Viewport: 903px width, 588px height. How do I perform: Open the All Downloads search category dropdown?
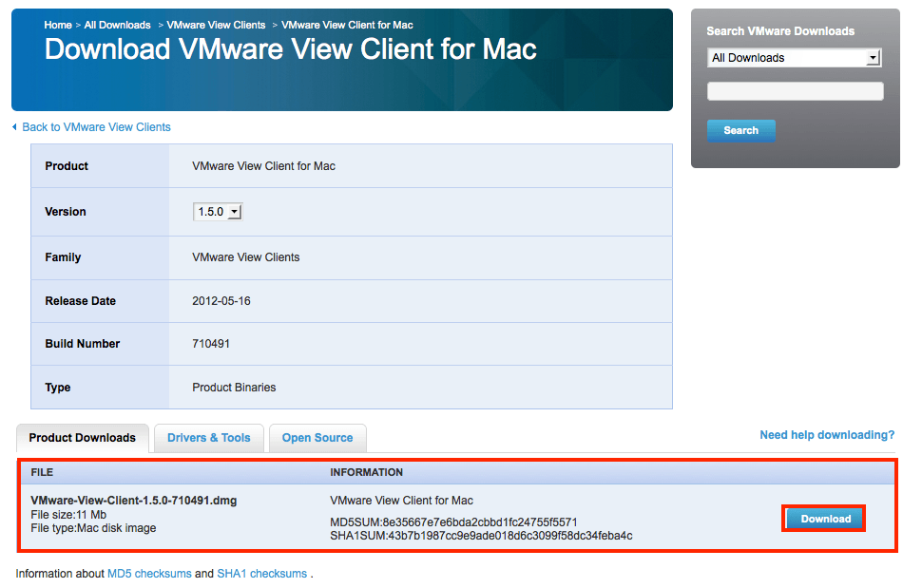tap(795, 58)
